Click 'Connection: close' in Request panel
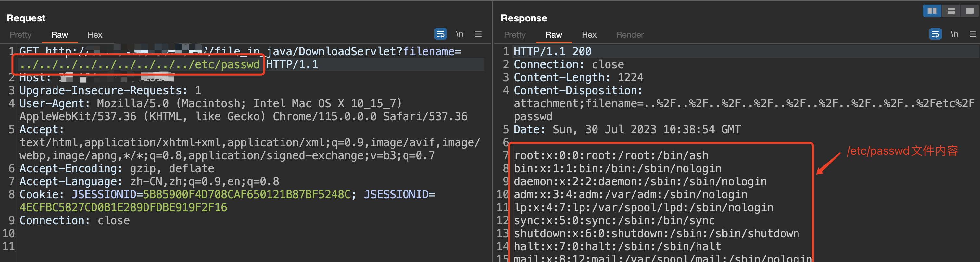980x262 pixels. click(x=75, y=220)
